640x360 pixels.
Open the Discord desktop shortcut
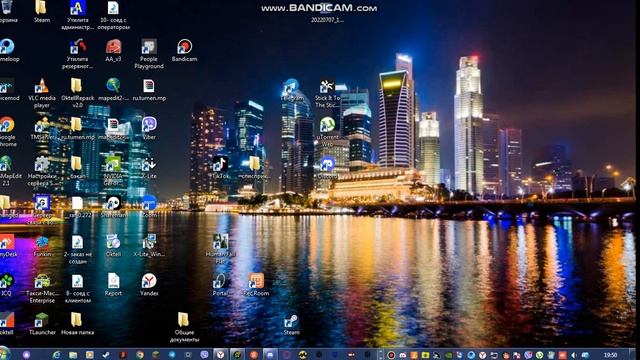point(327,168)
